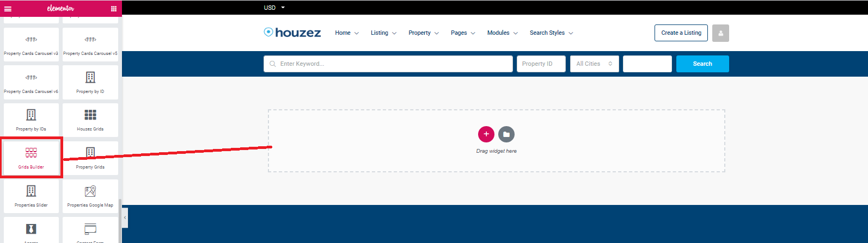
Task: Expand the Search Styles menu
Action: click(552, 33)
